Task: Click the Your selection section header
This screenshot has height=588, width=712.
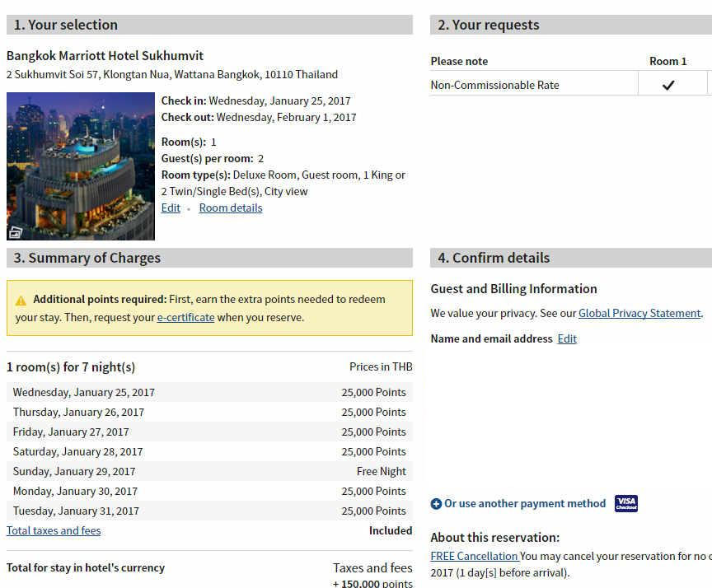Action: [x=62, y=25]
